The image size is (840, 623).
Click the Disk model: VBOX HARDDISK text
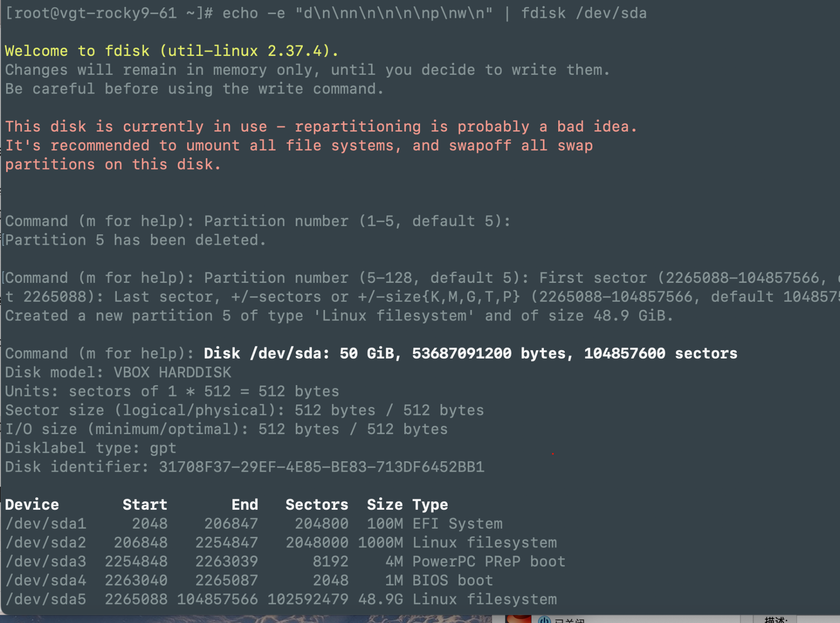118,372
